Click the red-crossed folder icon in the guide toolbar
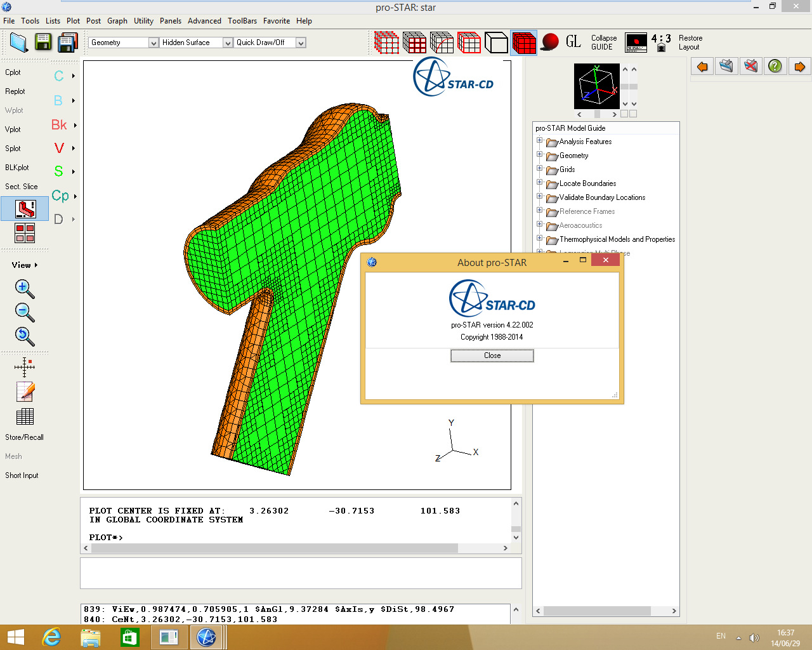812x650 pixels. click(x=750, y=66)
